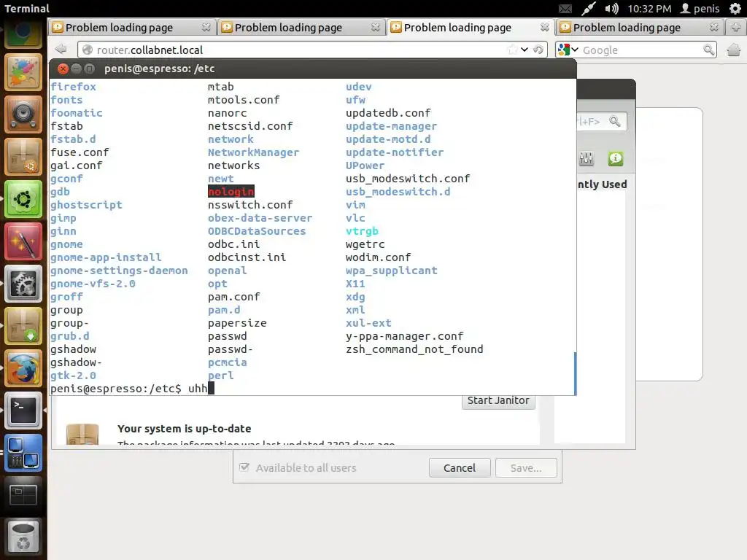Click NetworkManager in terminal listing
747x560 pixels.
tap(253, 152)
